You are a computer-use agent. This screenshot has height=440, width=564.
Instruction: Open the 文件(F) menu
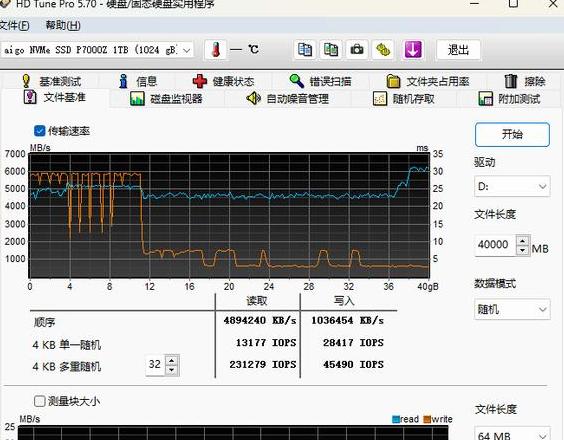click(14, 26)
